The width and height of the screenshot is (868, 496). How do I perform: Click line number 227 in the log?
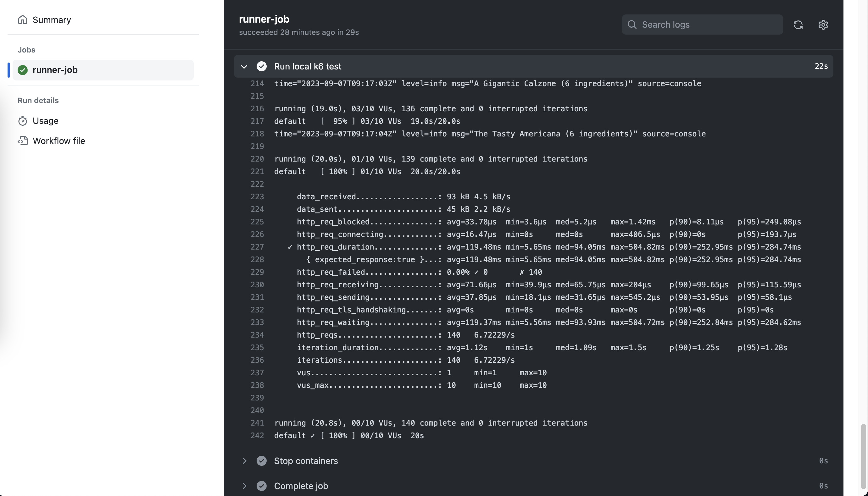click(257, 247)
